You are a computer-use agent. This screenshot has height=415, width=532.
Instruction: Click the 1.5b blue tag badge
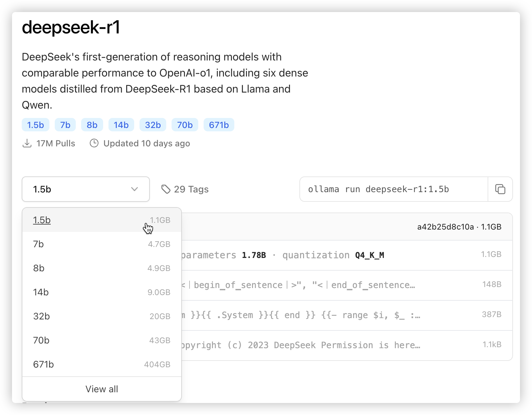(x=35, y=125)
